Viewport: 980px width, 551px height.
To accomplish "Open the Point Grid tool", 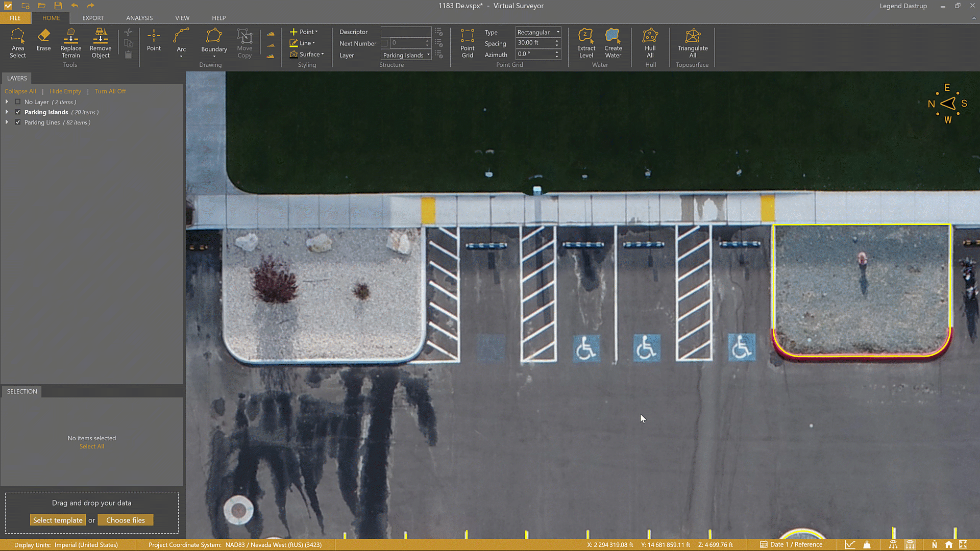I will [467, 43].
